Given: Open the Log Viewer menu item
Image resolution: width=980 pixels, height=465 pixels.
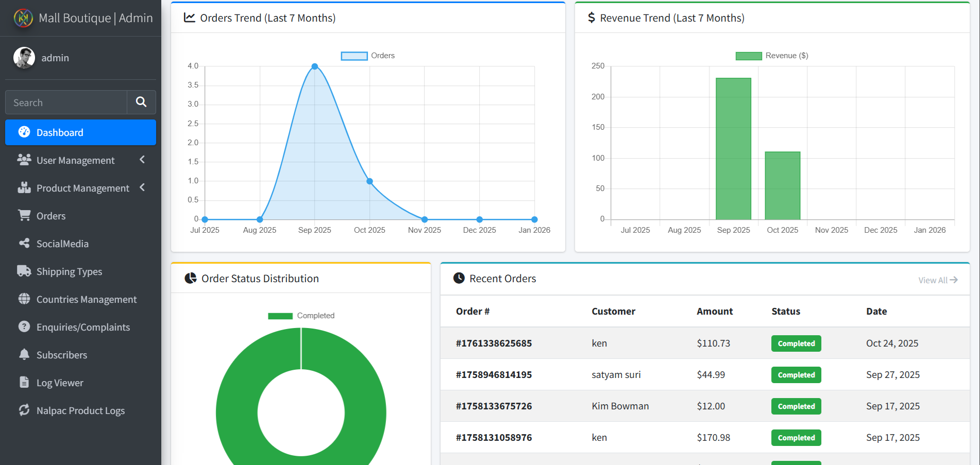Looking at the screenshot, I should (59, 383).
